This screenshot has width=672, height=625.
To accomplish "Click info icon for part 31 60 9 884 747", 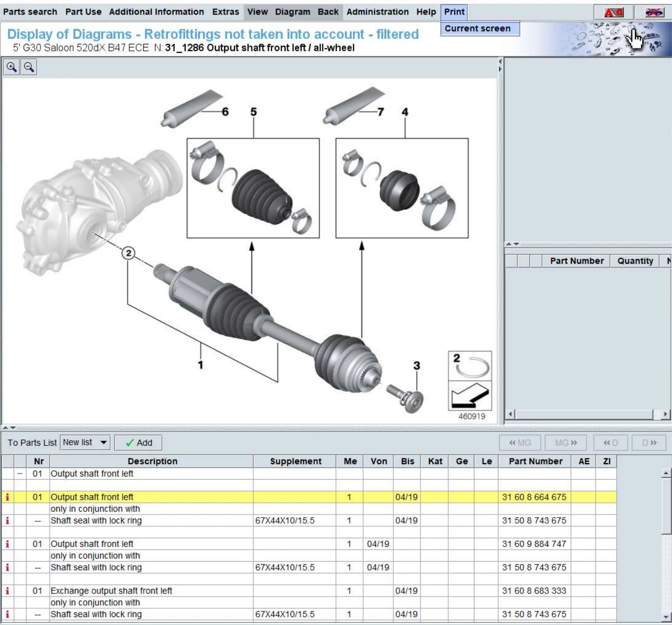I will point(7,544).
